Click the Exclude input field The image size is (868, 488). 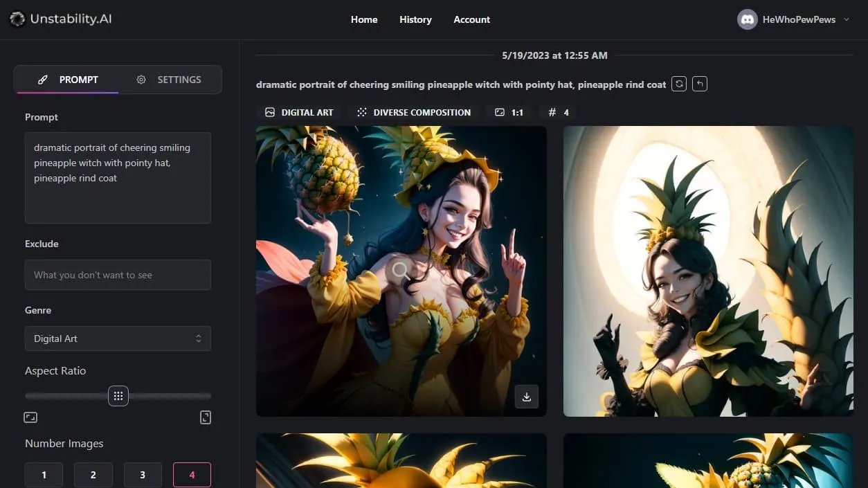tap(118, 275)
